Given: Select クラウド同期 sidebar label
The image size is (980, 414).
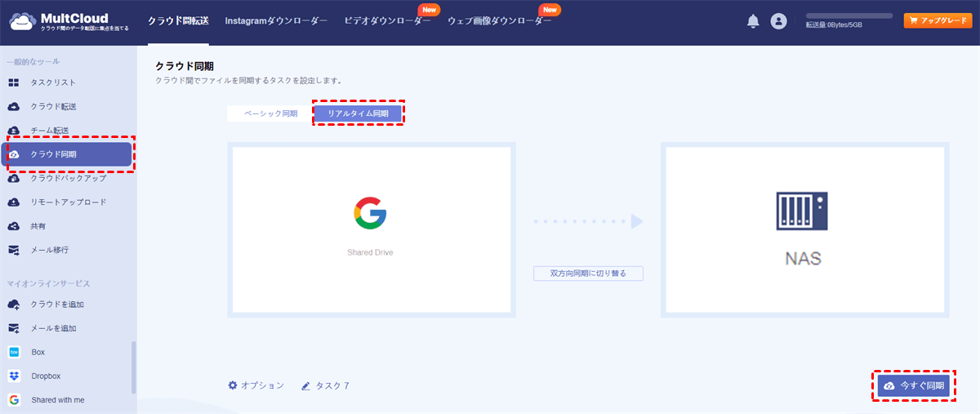Looking at the screenshot, I should tap(53, 154).
